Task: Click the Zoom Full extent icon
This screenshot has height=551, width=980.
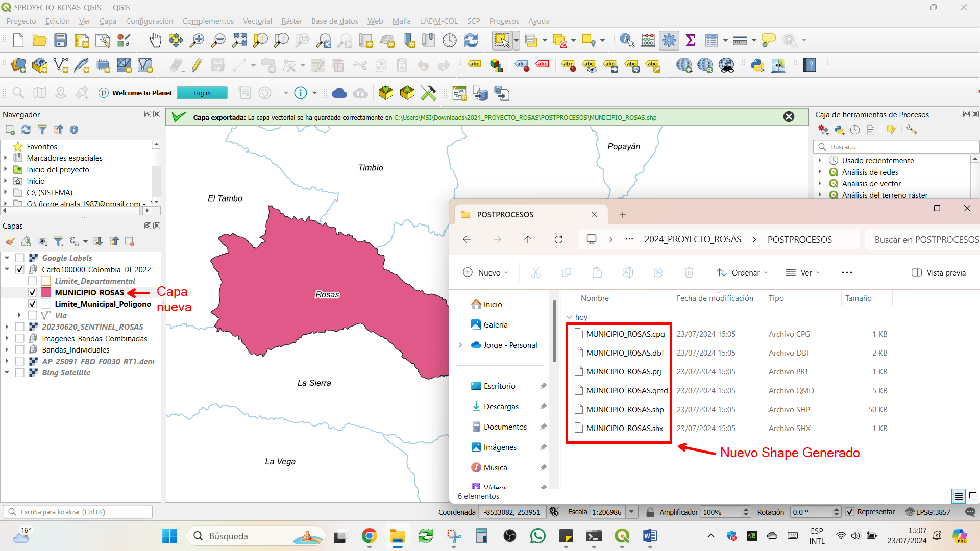Action: [239, 40]
